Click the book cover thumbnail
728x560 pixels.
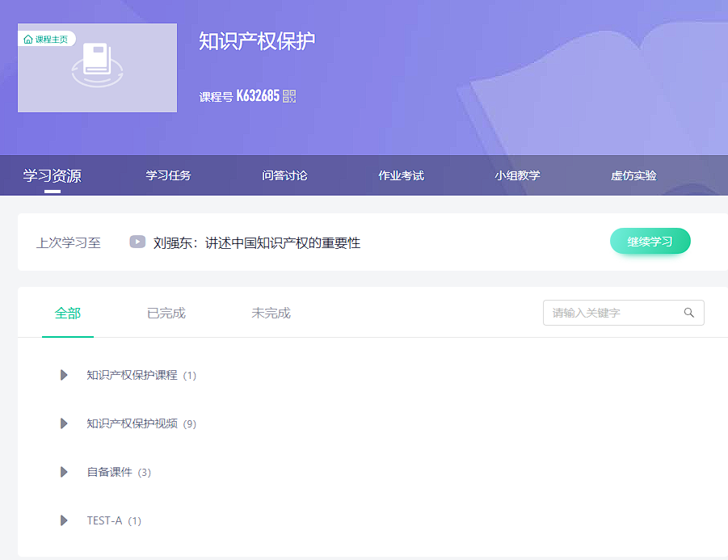click(97, 68)
